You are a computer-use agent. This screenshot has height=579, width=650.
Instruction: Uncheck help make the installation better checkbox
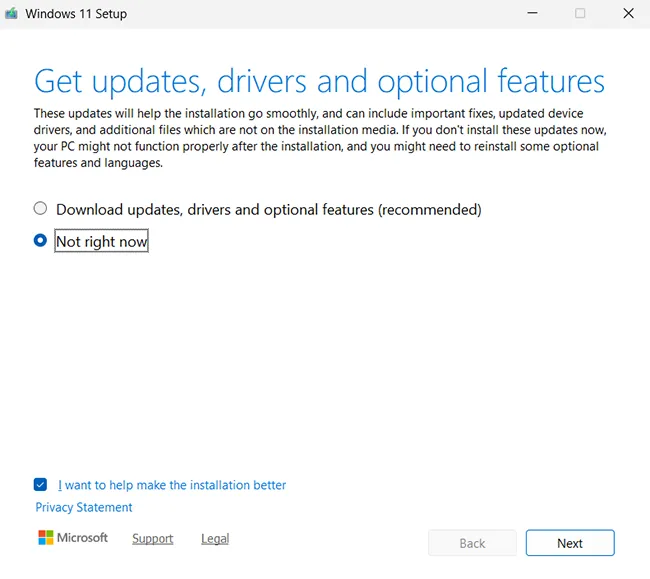tap(40, 485)
